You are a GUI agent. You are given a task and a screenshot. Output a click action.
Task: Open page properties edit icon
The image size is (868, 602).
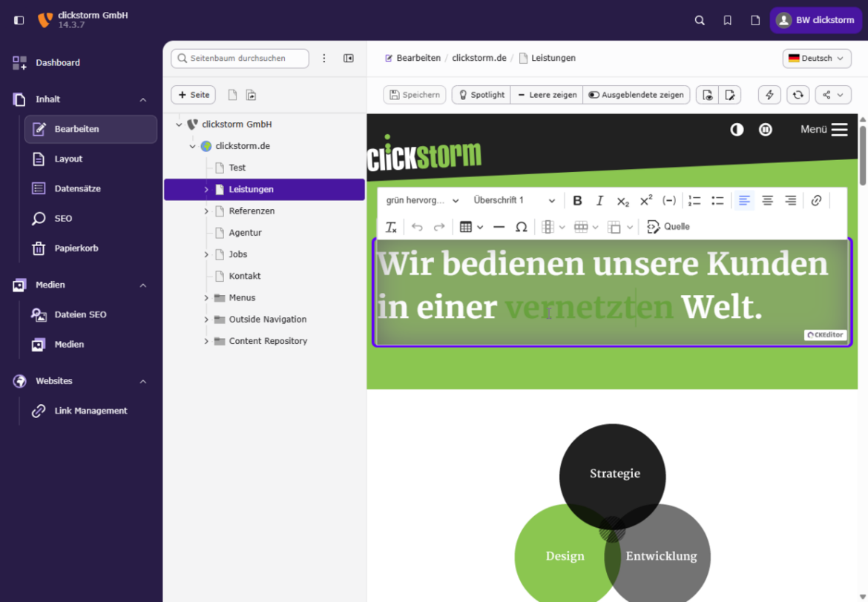[x=729, y=95]
